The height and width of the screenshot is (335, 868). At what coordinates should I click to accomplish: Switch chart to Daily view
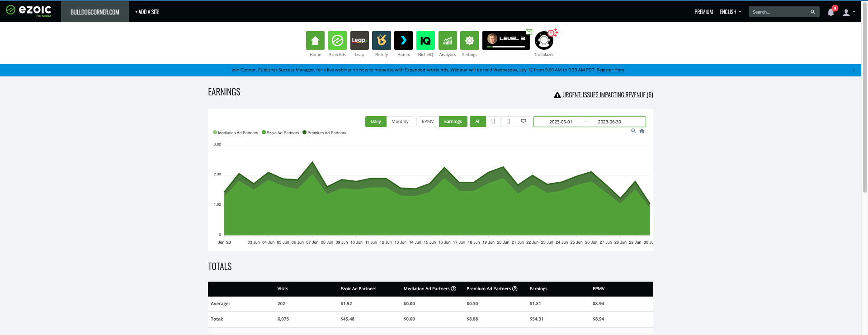(x=376, y=122)
